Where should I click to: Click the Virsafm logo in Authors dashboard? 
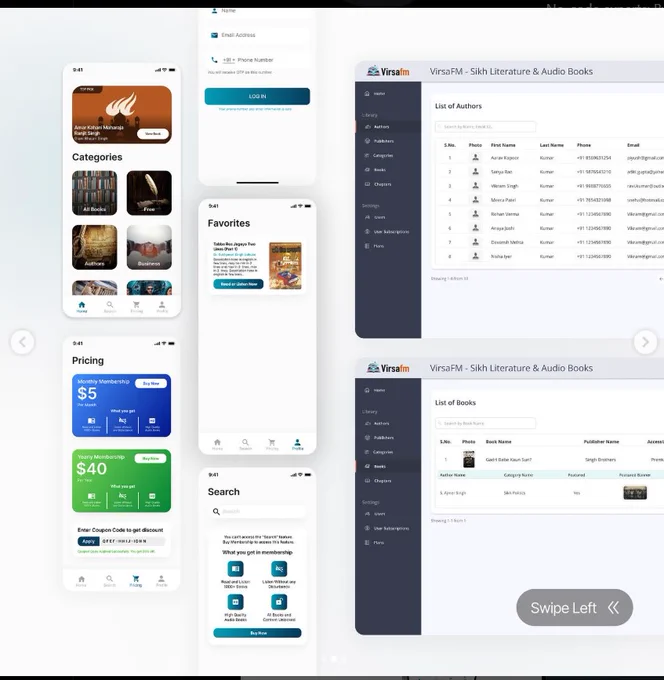pyautogui.click(x=388, y=71)
